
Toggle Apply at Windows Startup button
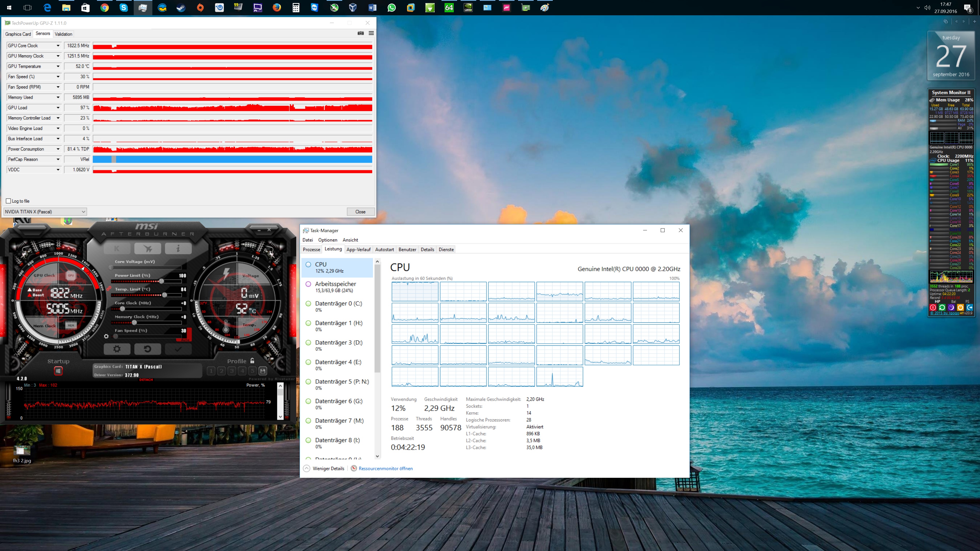(x=58, y=371)
